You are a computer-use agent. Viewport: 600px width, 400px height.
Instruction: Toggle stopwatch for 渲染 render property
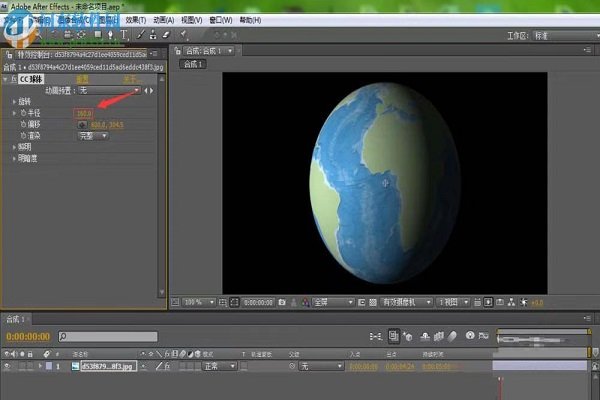point(24,136)
